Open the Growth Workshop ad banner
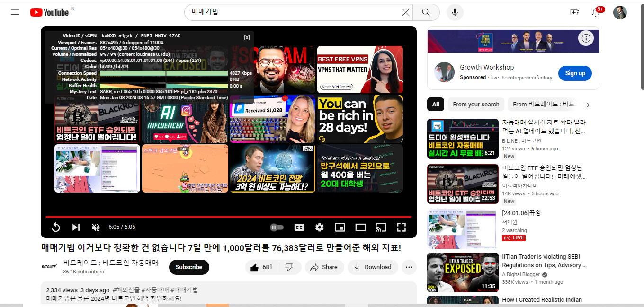The height and width of the screenshot is (307, 644). click(513, 41)
